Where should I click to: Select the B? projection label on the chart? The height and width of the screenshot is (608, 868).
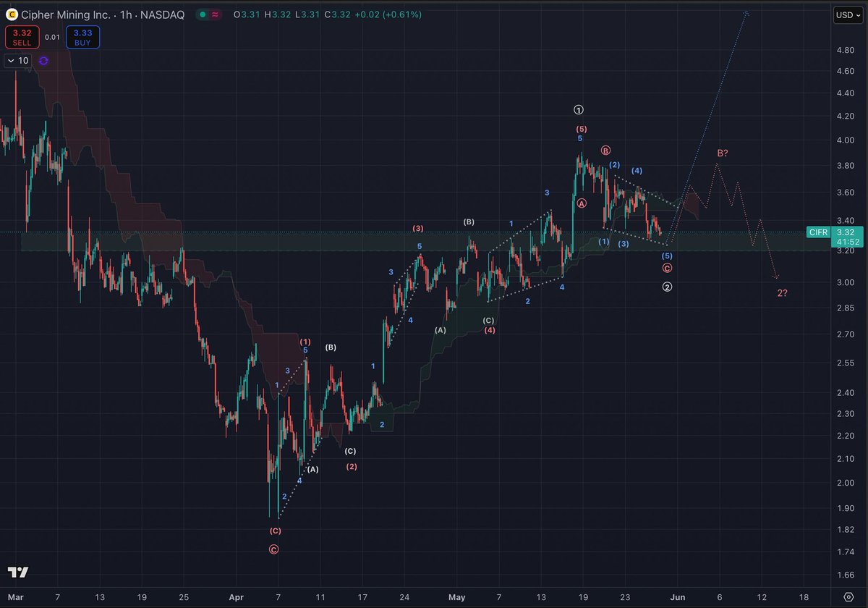click(x=723, y=153)
